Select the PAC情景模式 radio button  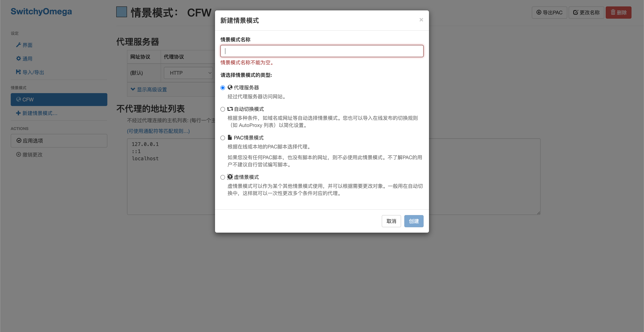(x=223, y=138)
